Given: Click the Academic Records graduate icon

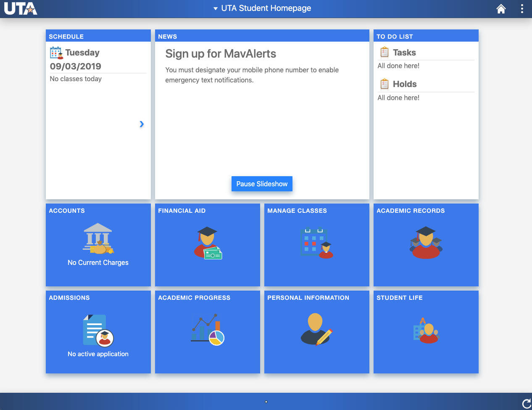Looking at the screenshot, I should tap(426, 242).
